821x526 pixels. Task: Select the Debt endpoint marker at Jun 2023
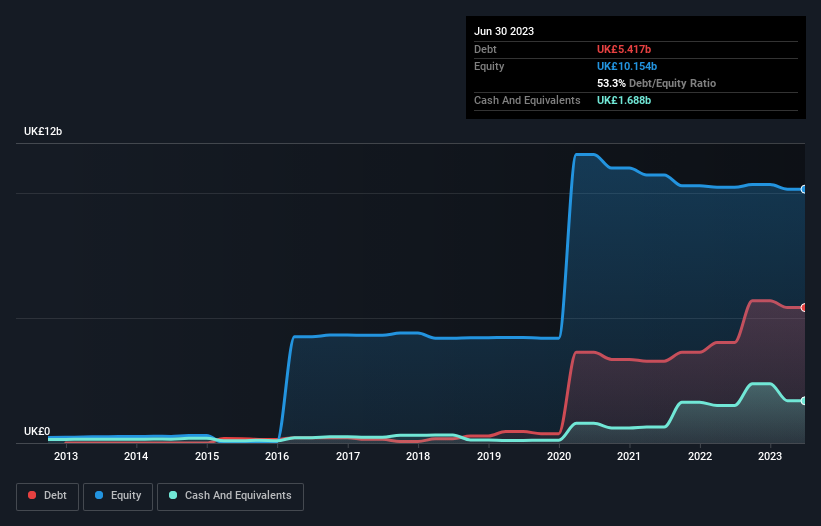(x=804, y=308)
